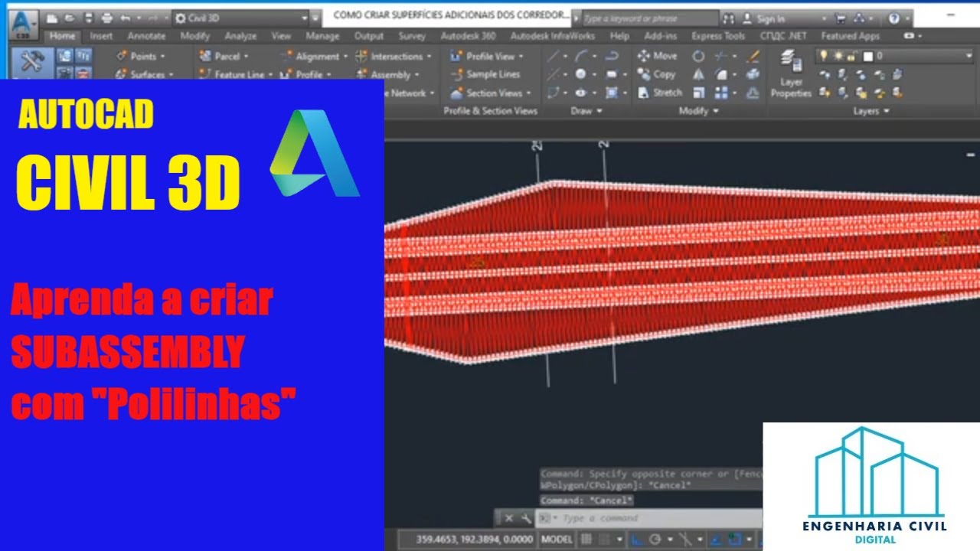The height and width of the screenshot is (551, 980).
Task: Select the Stretch tool
Action: 658,93
